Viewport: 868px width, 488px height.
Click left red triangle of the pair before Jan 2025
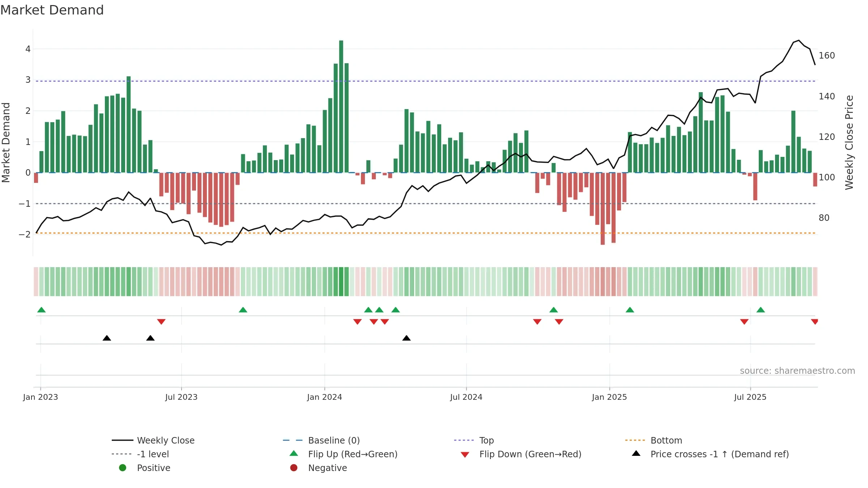point(537,322)
